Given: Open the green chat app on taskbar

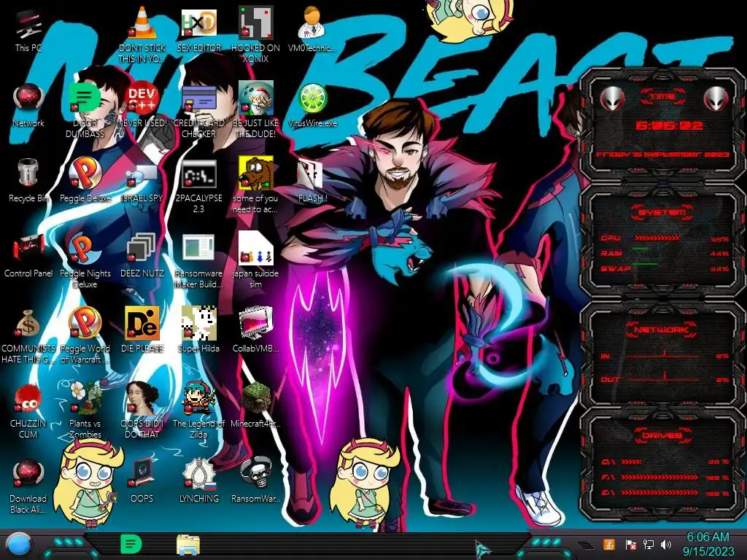Looking at the screenshot, I should (131, 544).
